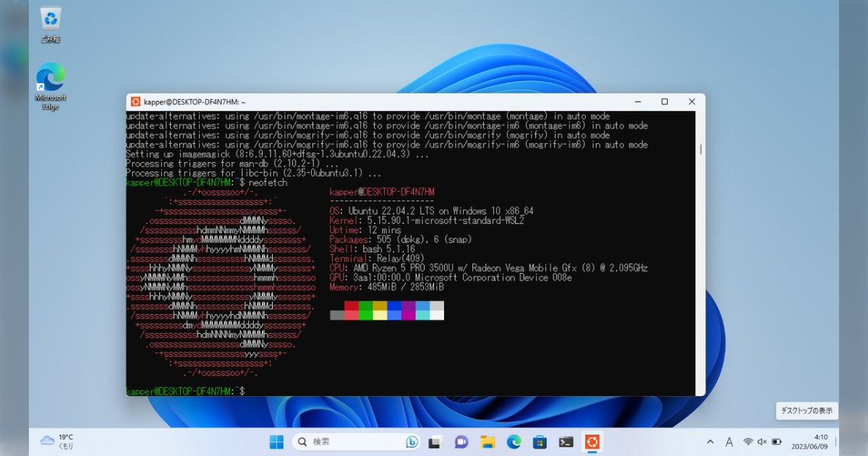Open the Microsoft Edge desktop shortcut
The image size is (868, 456).
coord(50,75)
